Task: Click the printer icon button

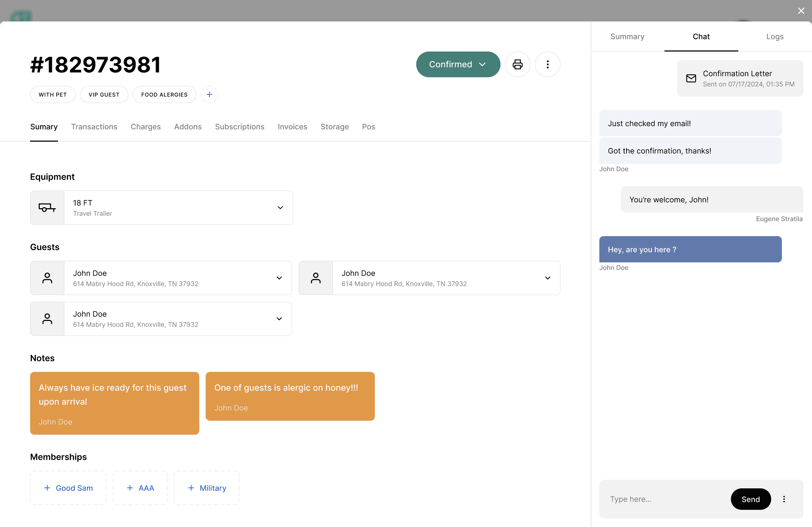Action: [517, 64]
